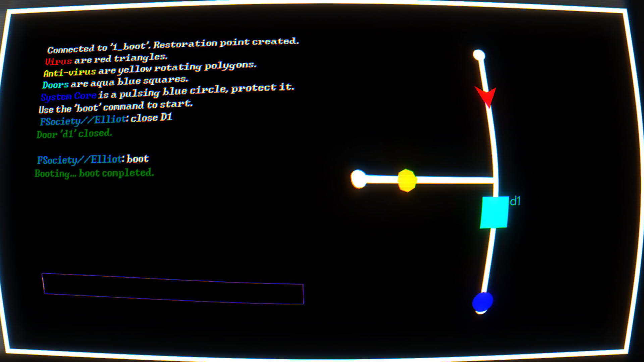
Task: Click the "Door 'd1' closed." message
Action: 74,134
